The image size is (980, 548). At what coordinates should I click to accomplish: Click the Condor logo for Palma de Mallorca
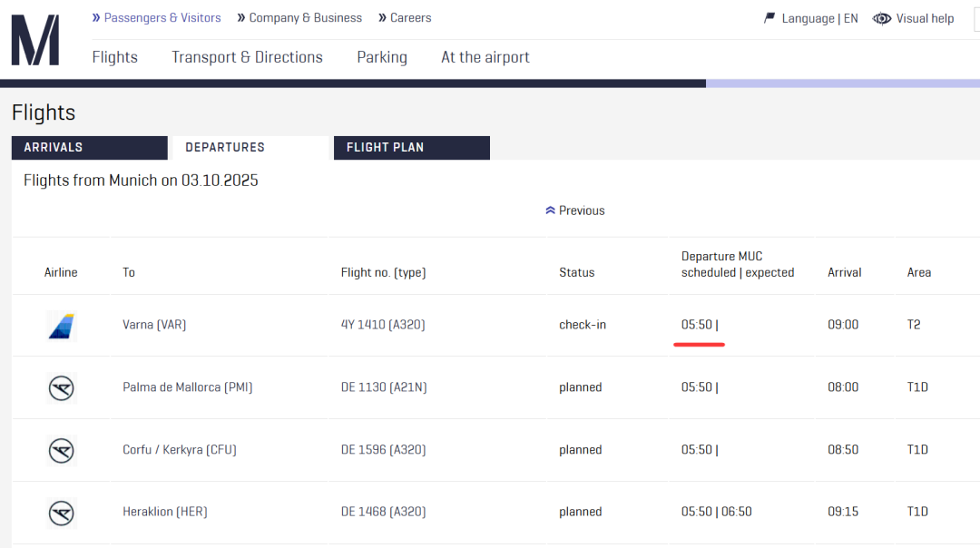point(61,387)
